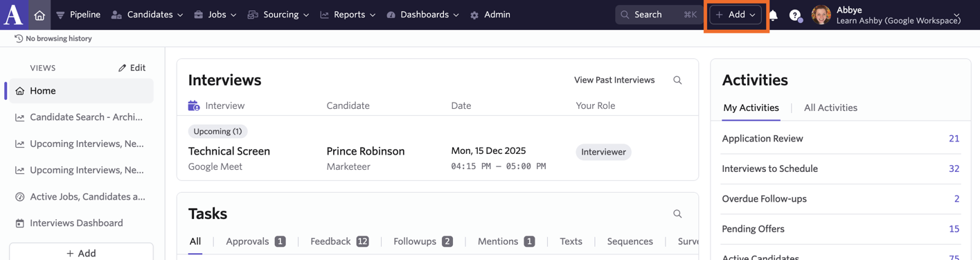
Task: Open the Admin settings menu
Action: pos(490,15)
